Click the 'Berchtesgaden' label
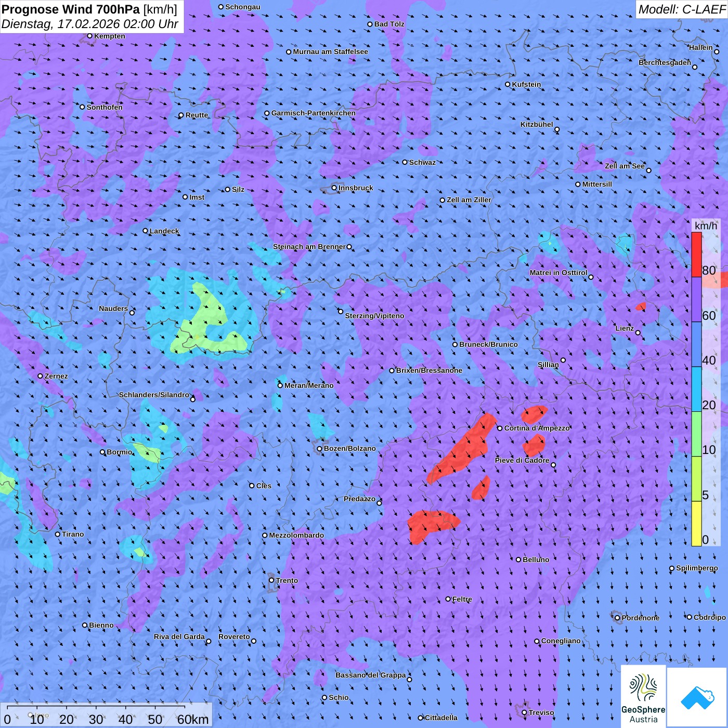The image size is (728, 728). tap(665, 62)
